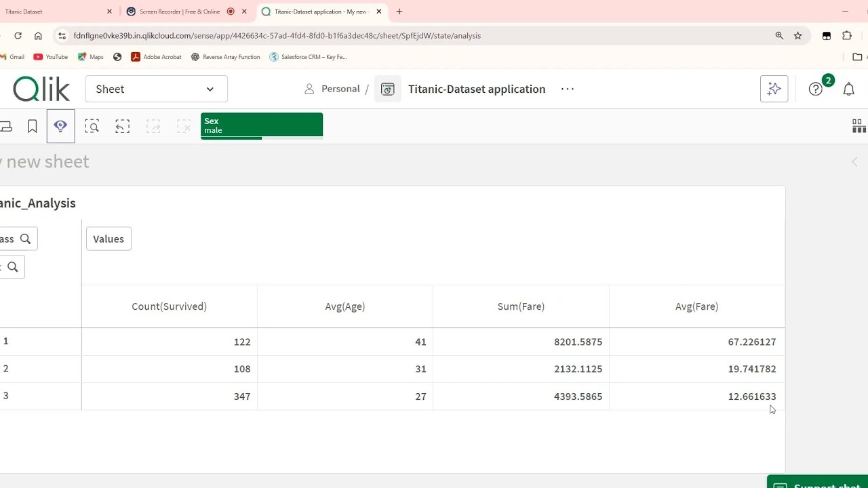Viewport: 868px width, 488px height.
Task: Click the browser Home button
Action: [x=38, y=36]
